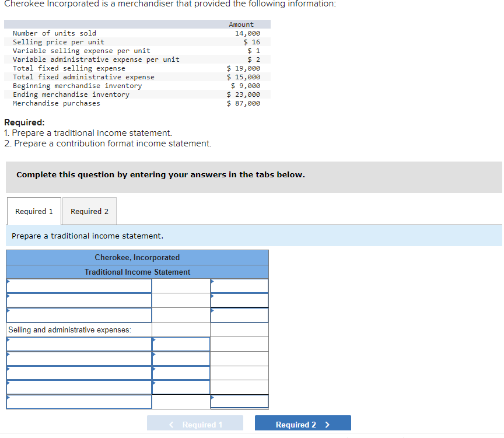Viewport: 504px width, 438px height.
Task: Click 'Beginning merchandise inventory' row
Action: coord(137,86)
